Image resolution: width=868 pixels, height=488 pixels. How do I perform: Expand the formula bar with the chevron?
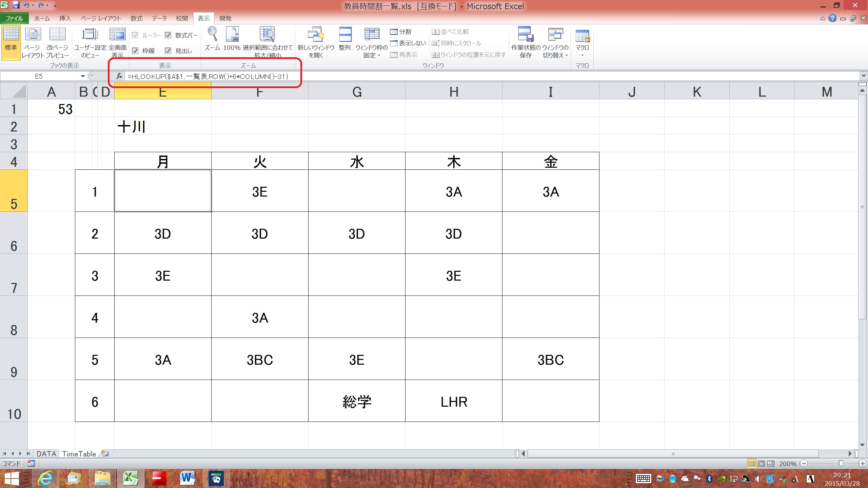[x=863, y=76]
